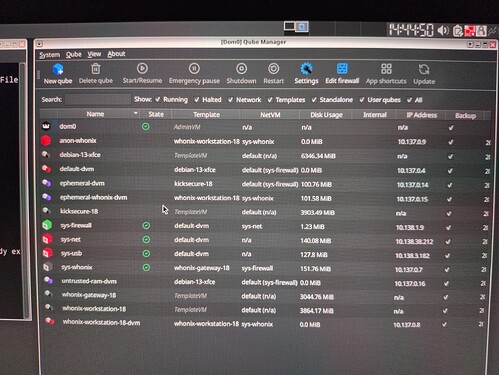The width and height of the screenshot is (499, 375).
Task: Click the dom0 crown icon
Action: click(46, 126)
